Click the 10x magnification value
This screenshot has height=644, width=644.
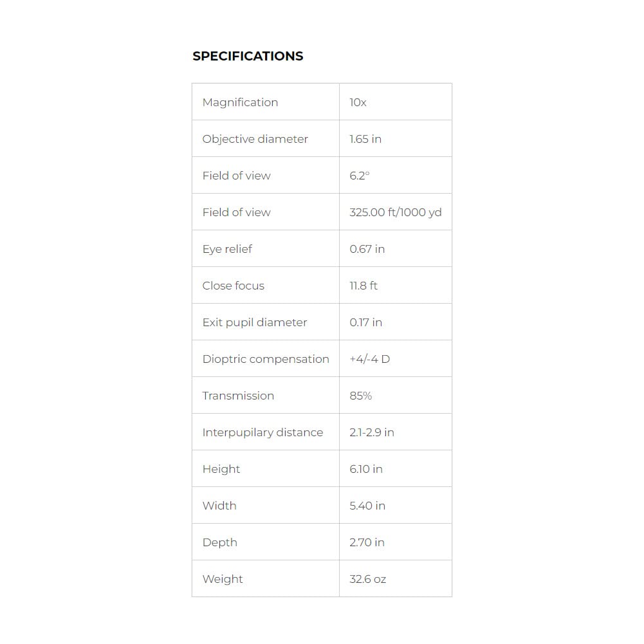pos(358,102)
